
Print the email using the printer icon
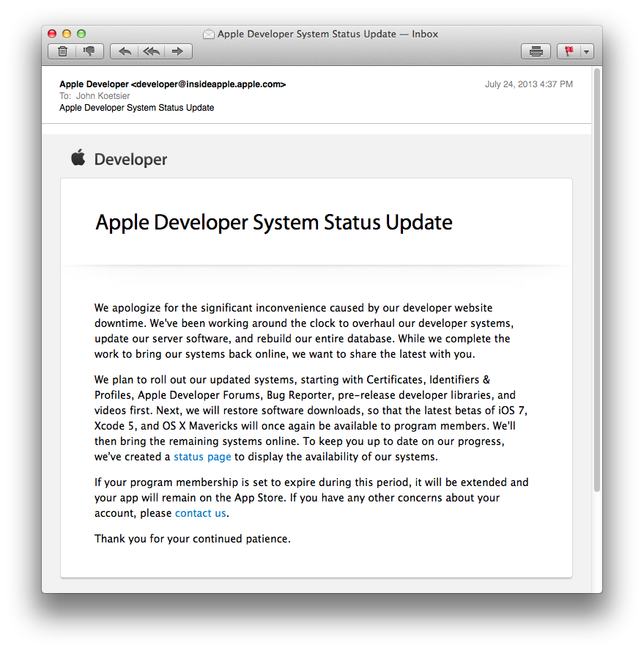[x=536, y=51]
